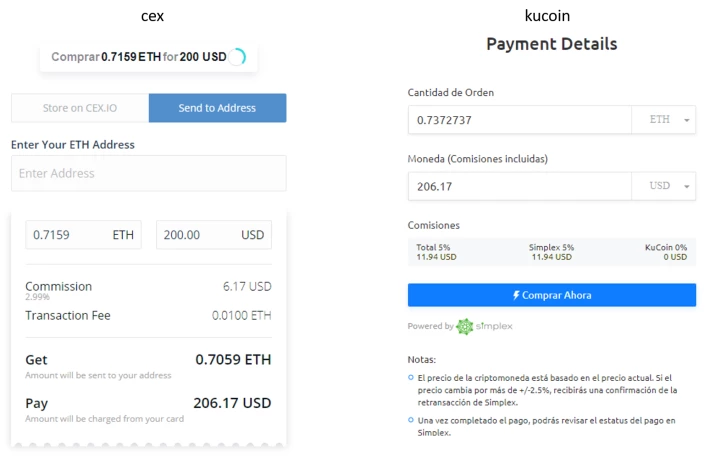The image size is (710, 476).
Task: Click the green Simplex logo icon
Action: 465,326
